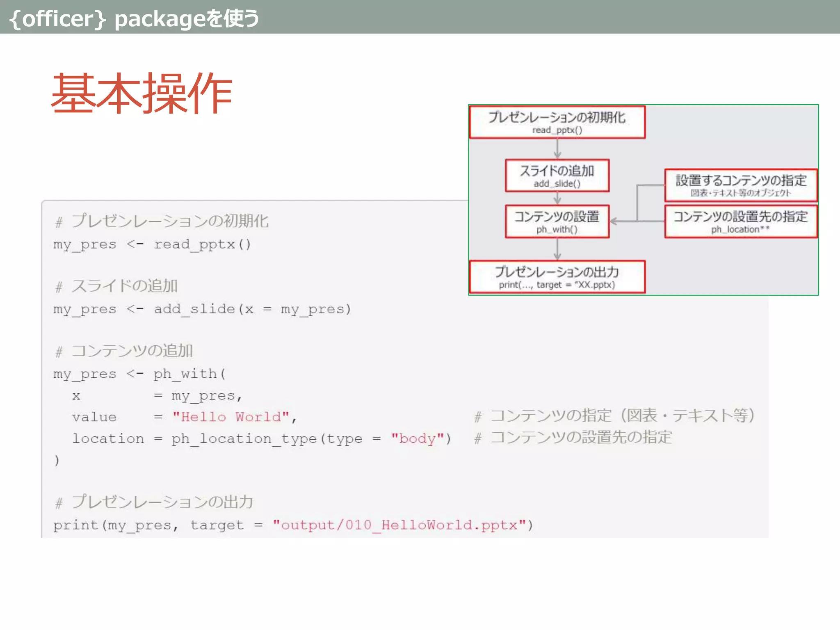Click the comment '# スライドの追加'
The image size is (840, 630).
pos(117,286)
